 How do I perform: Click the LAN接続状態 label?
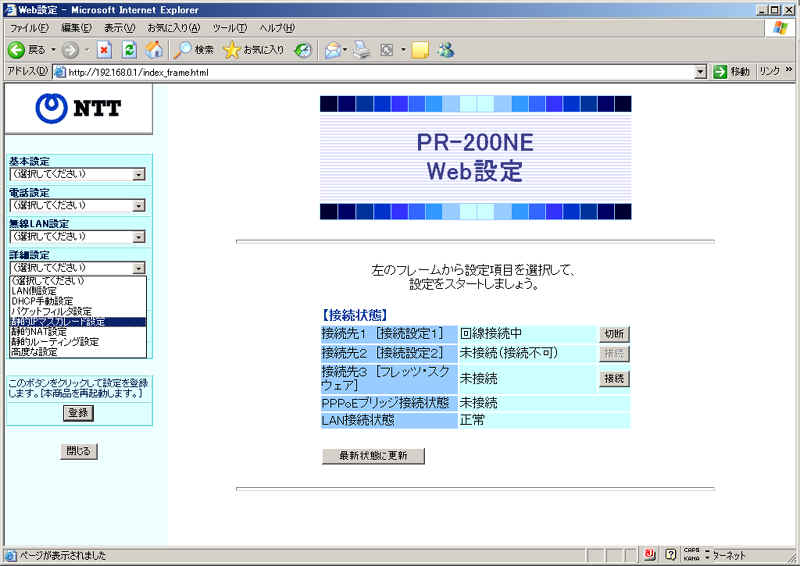point(358,421)
